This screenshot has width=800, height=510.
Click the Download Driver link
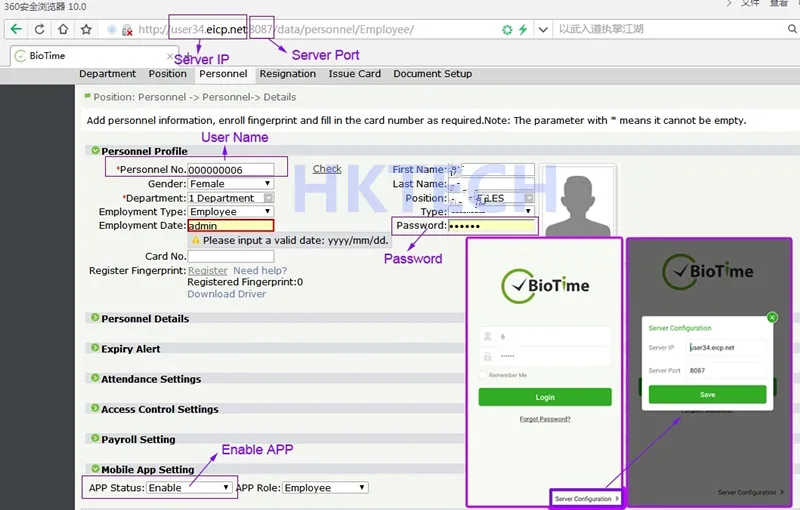227,294
